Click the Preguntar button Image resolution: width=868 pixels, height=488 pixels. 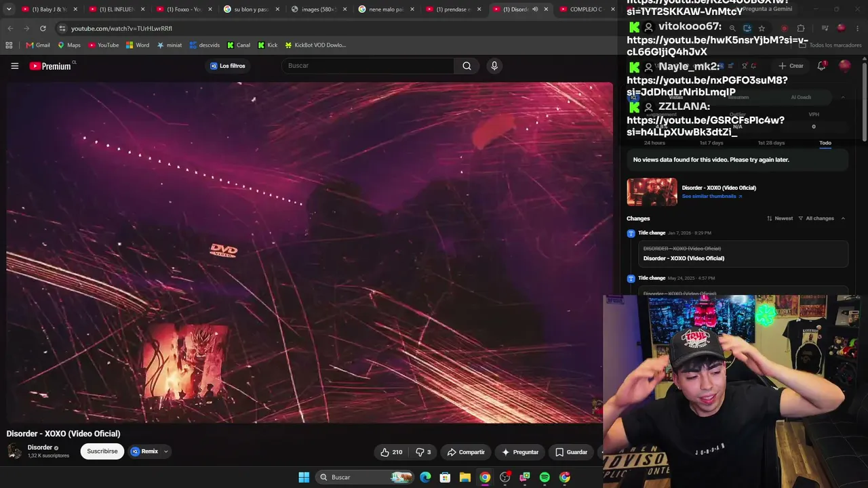(521, 452)
